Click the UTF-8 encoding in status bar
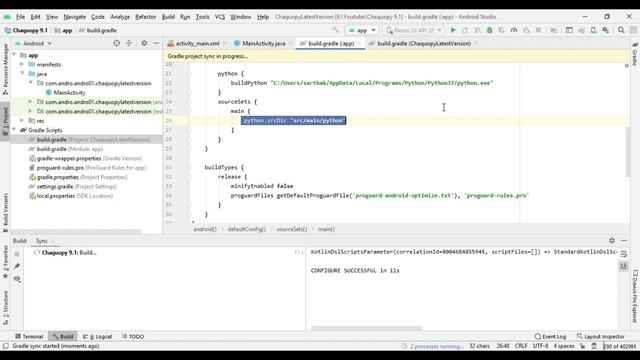 click(540, 346)
